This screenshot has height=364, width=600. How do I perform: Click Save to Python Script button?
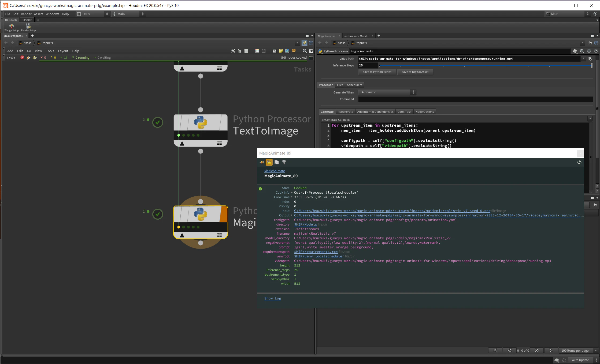(x=377, y=72)
